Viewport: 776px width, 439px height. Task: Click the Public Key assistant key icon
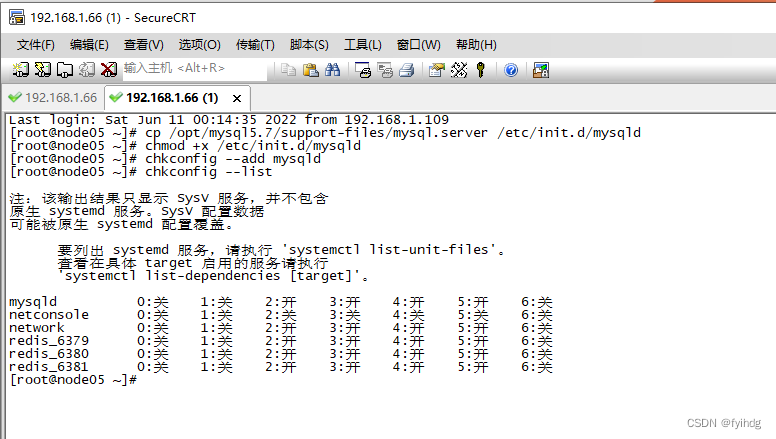[x=480, y=70]
